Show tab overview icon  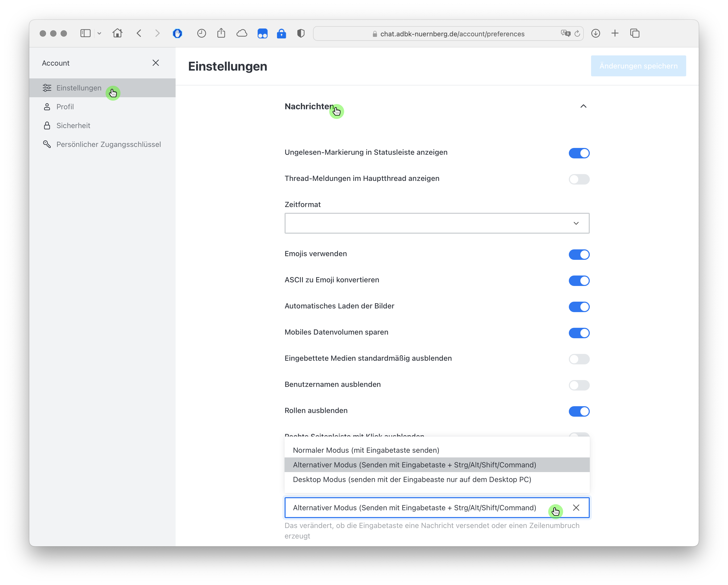(635, 33)
